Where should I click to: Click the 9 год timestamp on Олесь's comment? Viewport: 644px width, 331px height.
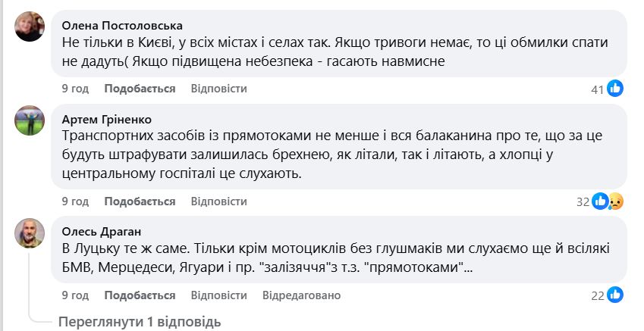click(x=75, y=295)
